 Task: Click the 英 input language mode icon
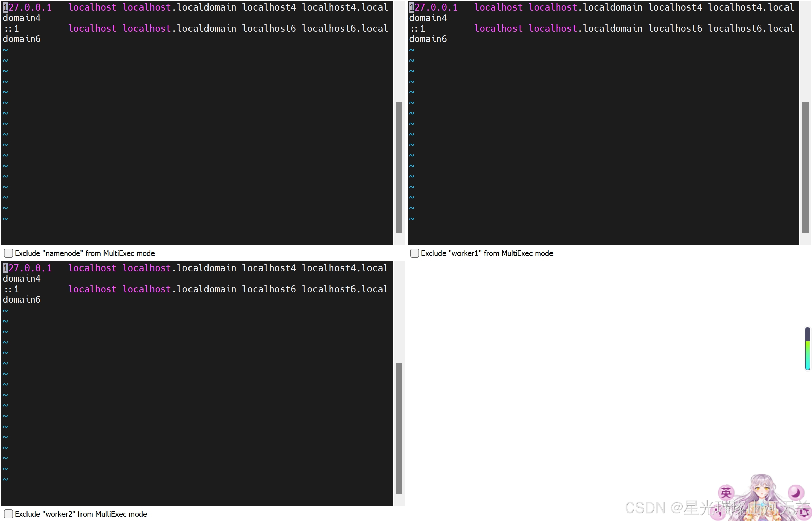pos(726,492)
